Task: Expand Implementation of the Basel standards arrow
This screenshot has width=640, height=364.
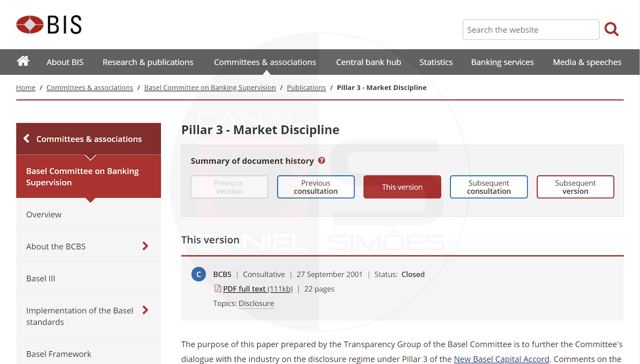Action: coord(145,310)
